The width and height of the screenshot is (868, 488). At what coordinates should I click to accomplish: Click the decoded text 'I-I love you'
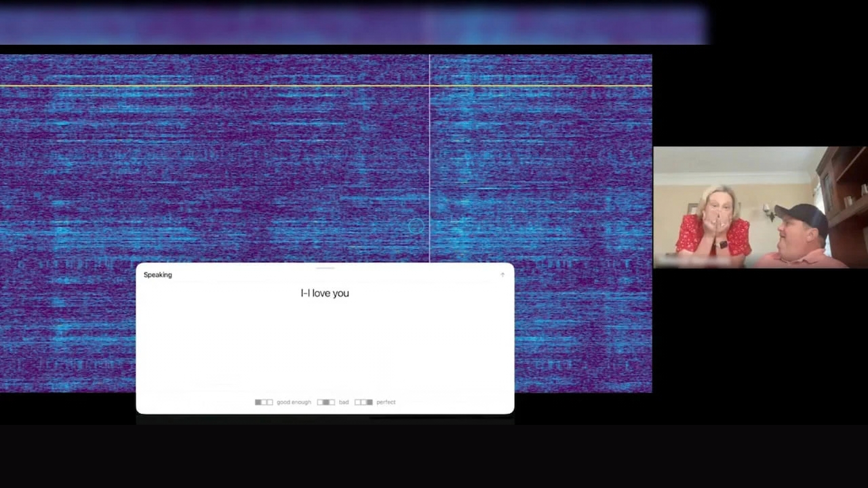click(x=325, y=293)
